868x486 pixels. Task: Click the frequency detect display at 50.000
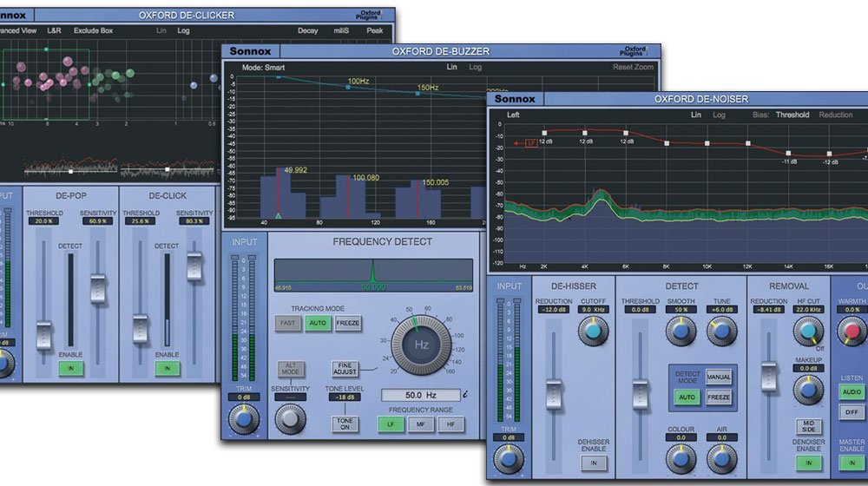373,276
